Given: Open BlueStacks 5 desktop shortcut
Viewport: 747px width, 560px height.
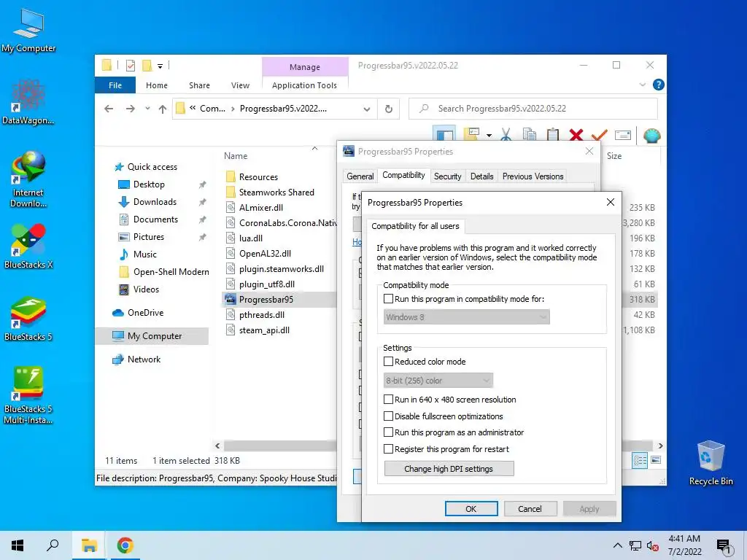Looking at the screenshot, I should (28, 319).
